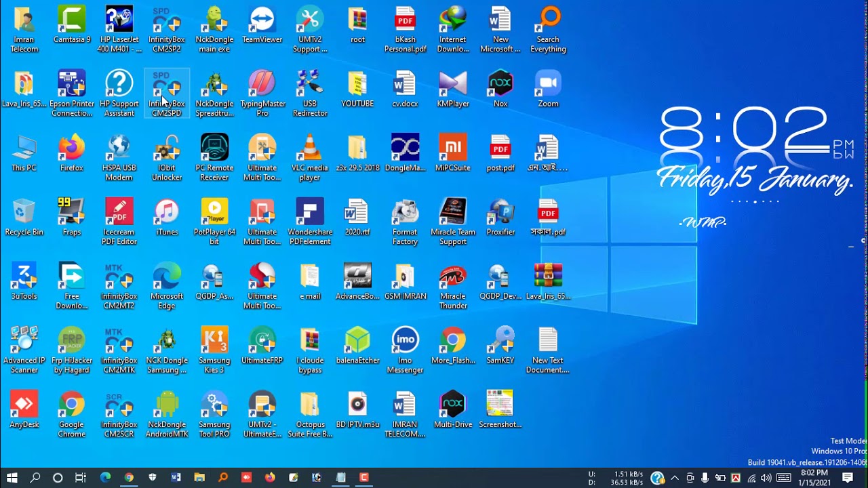The image size is (868, 488).
Task: Open bKash Personal.pdf file
Action: pyautogui.click(x=405, y=28)
